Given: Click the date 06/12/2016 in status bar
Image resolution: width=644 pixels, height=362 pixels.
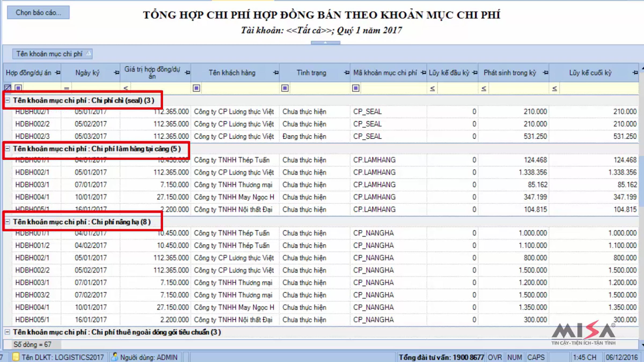Looking at the screenshot, I should (621, 357).
